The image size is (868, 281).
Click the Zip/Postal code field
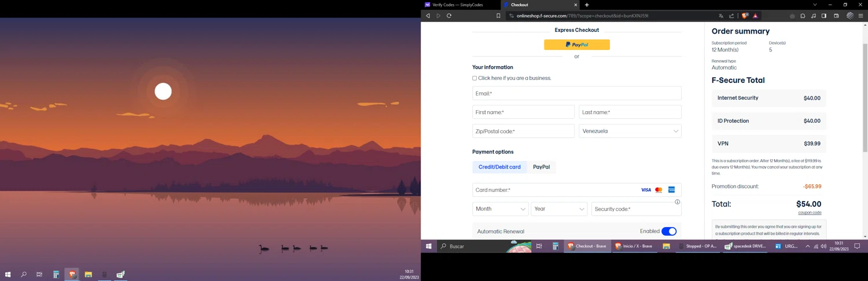tap(523, 131)
